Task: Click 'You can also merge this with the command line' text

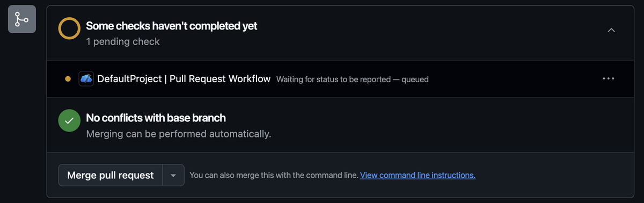Action: coord(274,175)
